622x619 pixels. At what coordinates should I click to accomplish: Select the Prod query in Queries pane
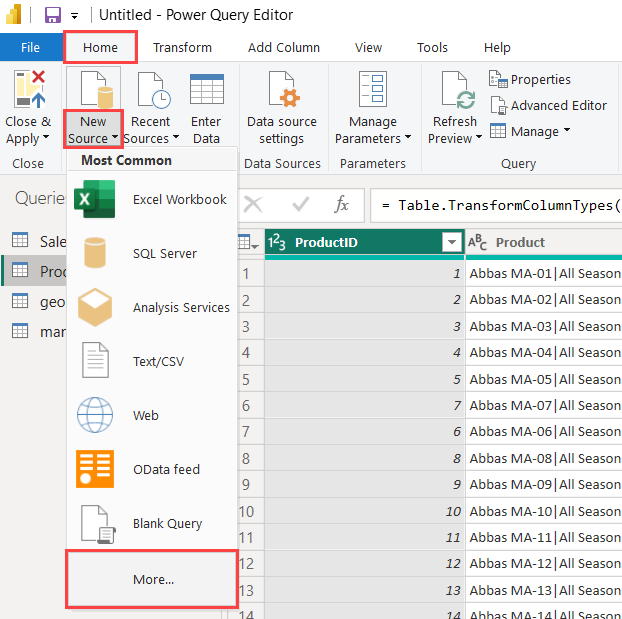click(x=35, y=271)
